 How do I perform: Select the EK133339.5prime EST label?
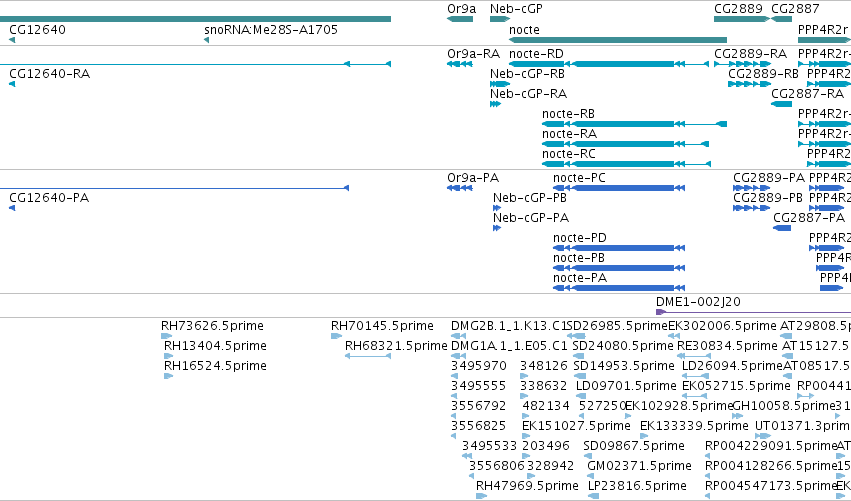click(694, 427)
